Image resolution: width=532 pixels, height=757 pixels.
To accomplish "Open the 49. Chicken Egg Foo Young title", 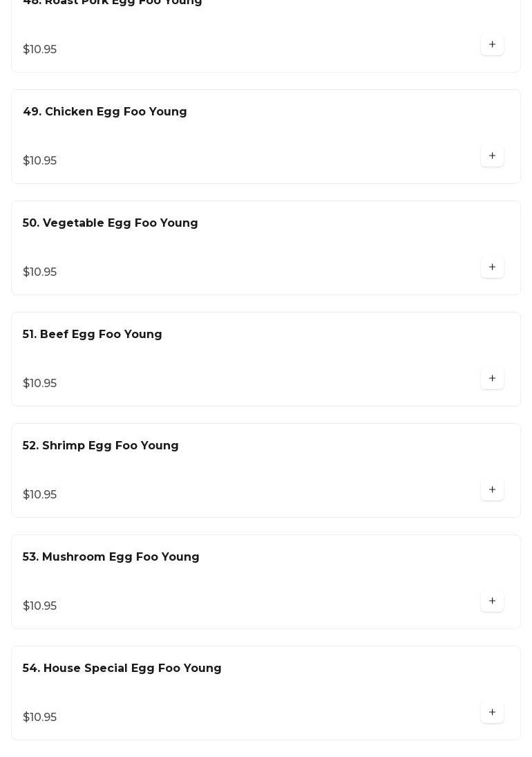I will 105,112.
